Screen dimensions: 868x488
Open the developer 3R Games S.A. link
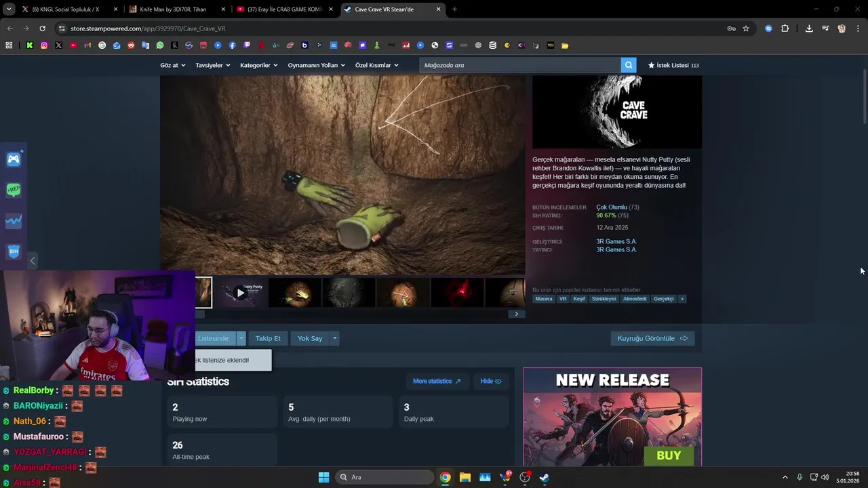[616, 241]
